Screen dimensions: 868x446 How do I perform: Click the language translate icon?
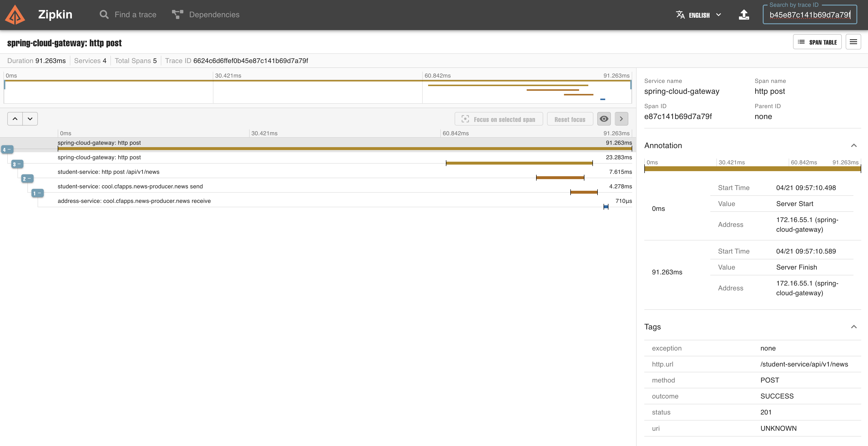pos(680,15)
